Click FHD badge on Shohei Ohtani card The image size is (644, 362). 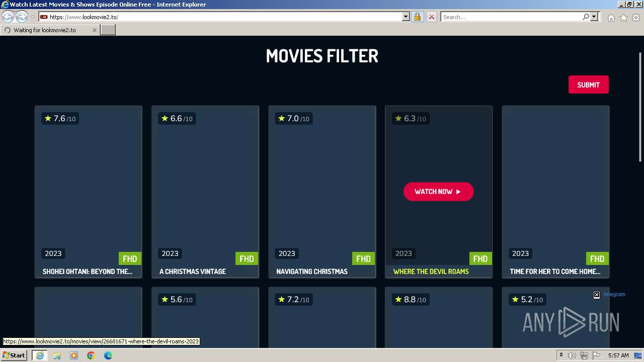pos(130,259)
